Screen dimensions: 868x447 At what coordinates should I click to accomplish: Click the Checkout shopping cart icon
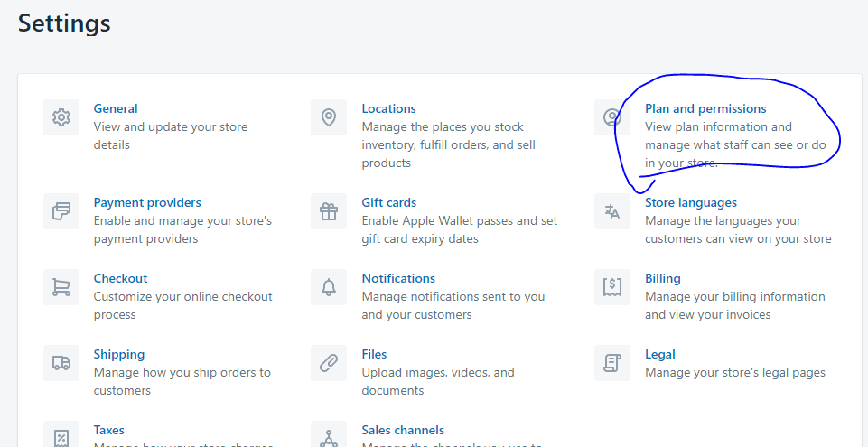pyautogui.click(x=61, y=287)
